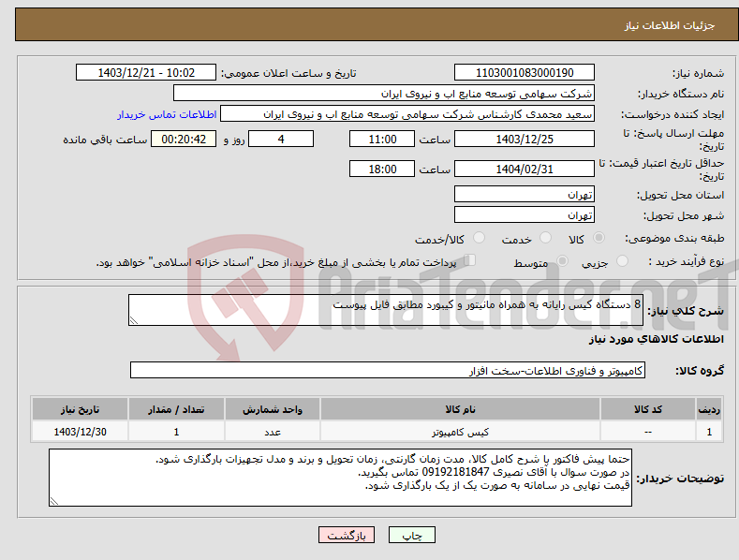
Task: Open buyer contact info link اطلاعات تماس خریدار
Action: coord(167,114)
